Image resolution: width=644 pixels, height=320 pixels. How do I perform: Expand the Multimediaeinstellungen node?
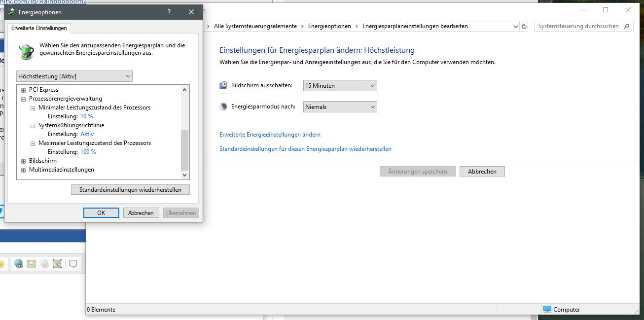(x=23, y=170)
